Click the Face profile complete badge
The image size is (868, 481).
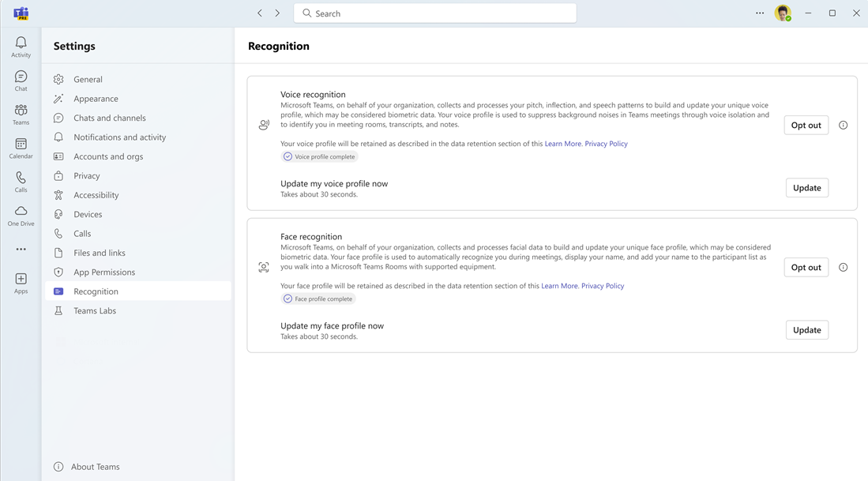pos(318,299)
